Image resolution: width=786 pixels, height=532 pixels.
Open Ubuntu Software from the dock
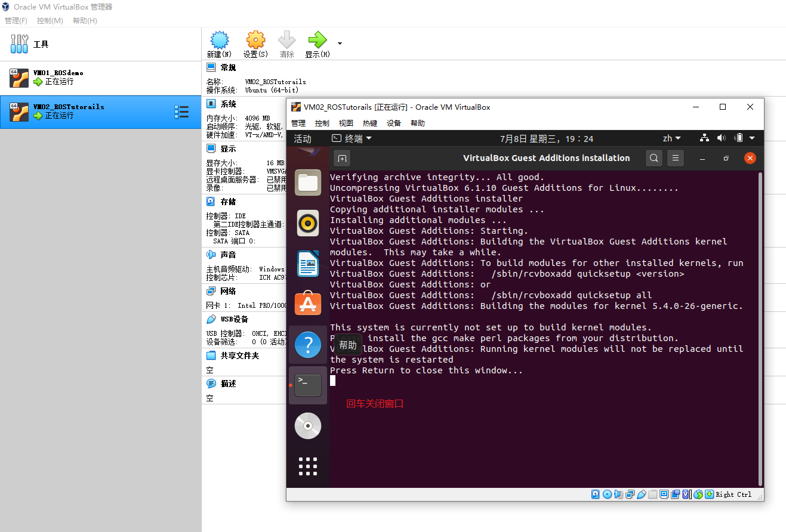tap(308, 303)
